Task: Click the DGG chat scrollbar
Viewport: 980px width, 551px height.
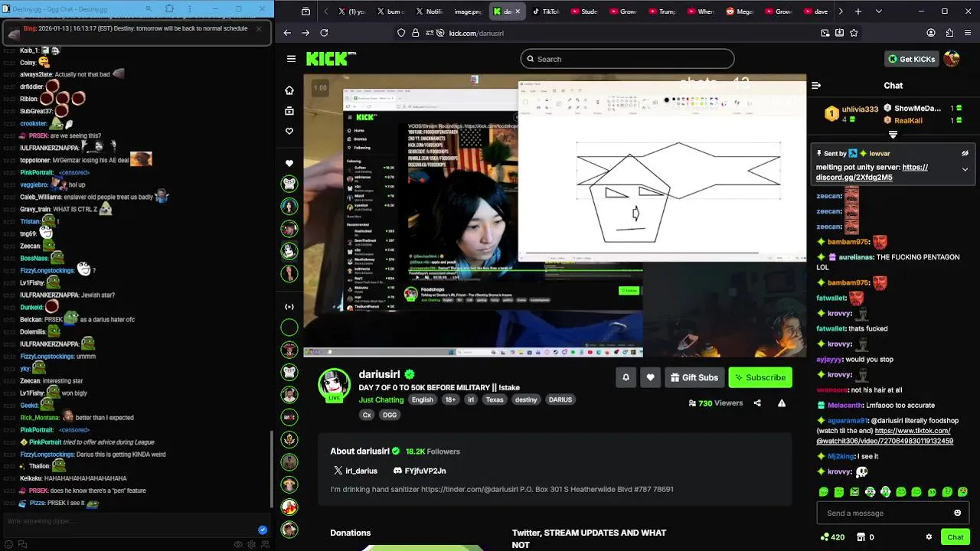Action: click(x=271, y=471)
